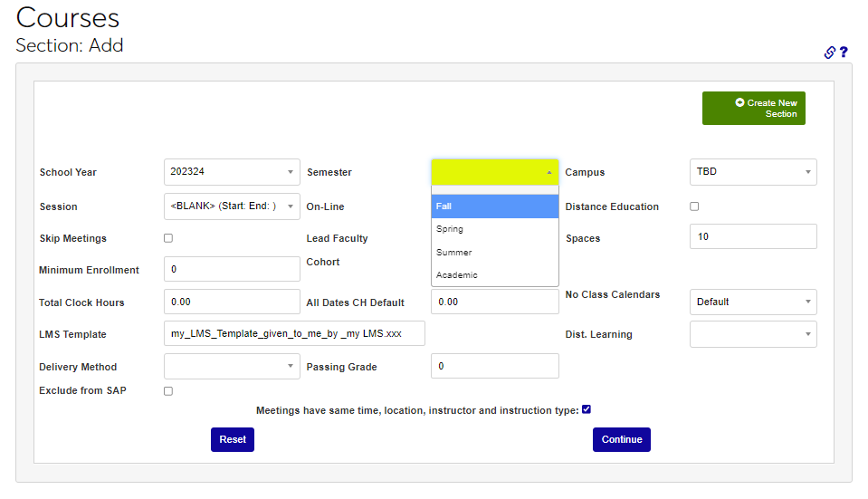Focus the LMS Template text field
868x499 pixels.
(294, 333)
